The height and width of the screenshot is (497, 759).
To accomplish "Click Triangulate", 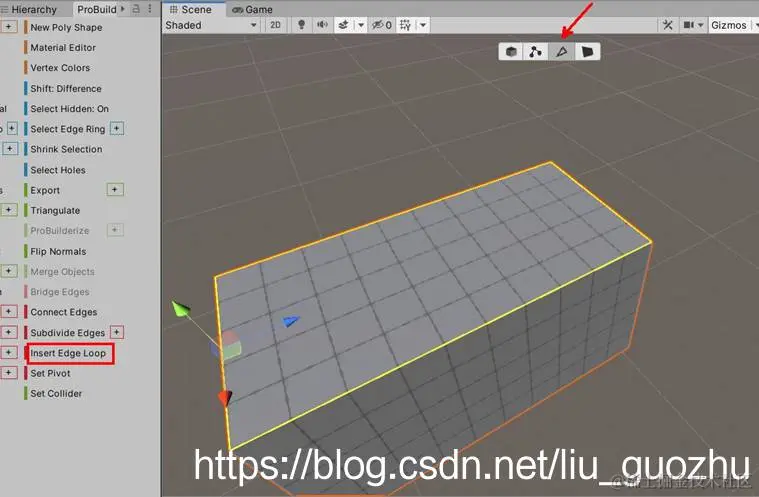I will 55,211.
